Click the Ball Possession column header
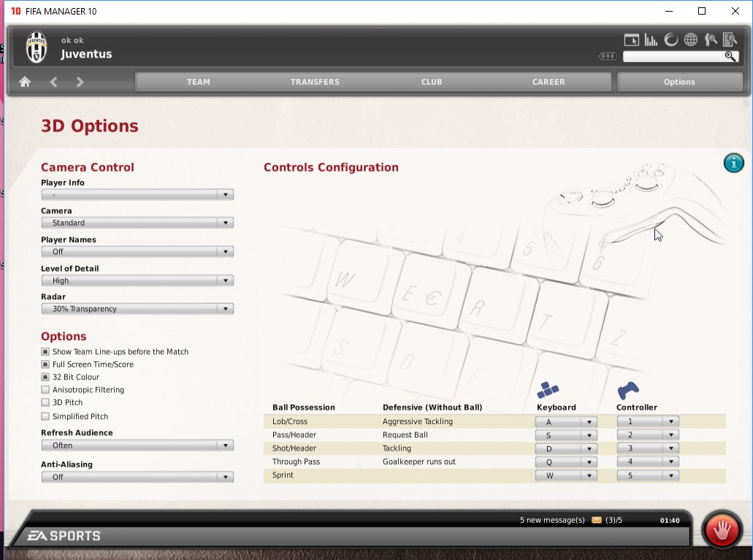Screen dimensions: 753x560 304,407
